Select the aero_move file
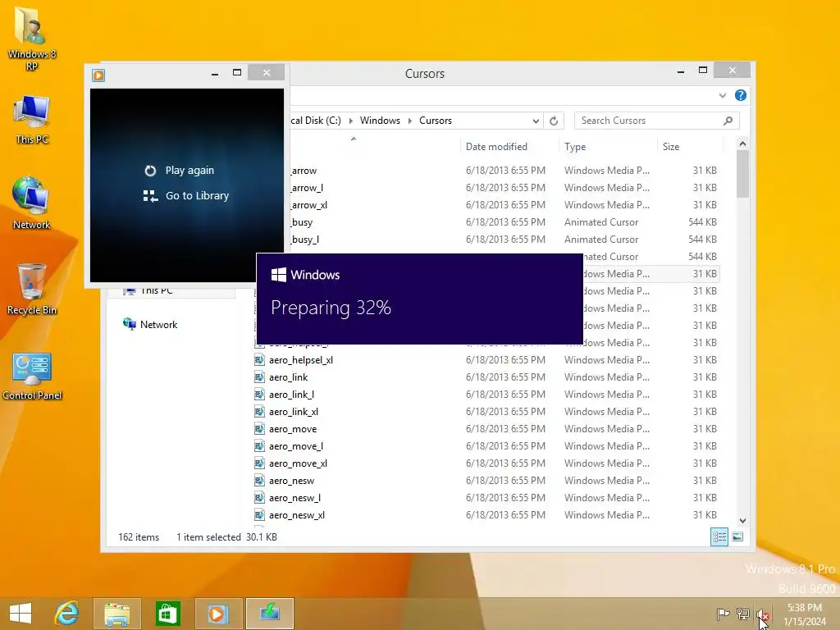Screen dimensions: 840x630 pyautogui.click(x=293, y=429)
